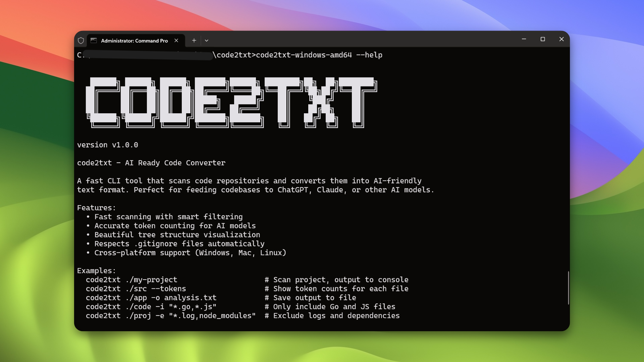Close the Administrator: Command Pro tab
Image resolution: width=644 pixels, height=362 pixels.
[x=176, y=40]
